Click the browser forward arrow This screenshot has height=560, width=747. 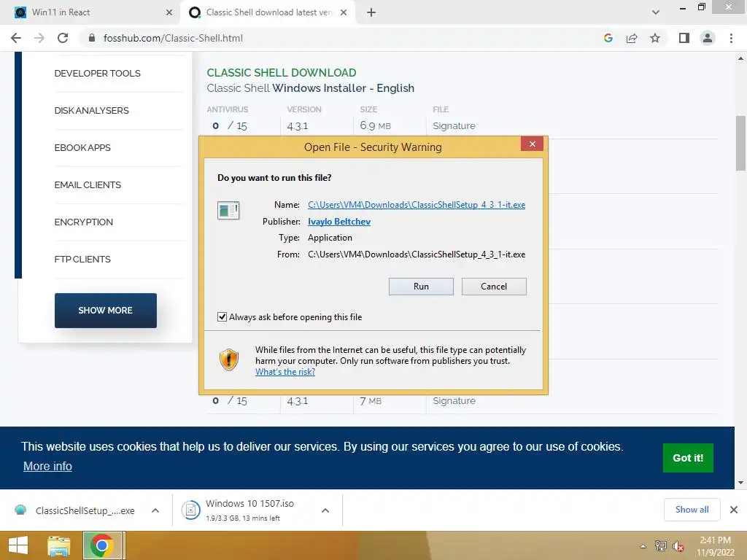click(39, 38)
